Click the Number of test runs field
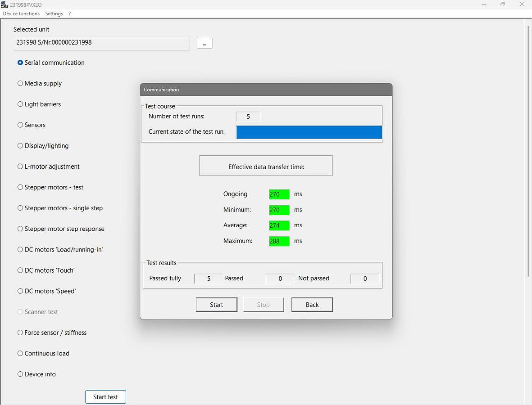 click(x=248, y=117)
